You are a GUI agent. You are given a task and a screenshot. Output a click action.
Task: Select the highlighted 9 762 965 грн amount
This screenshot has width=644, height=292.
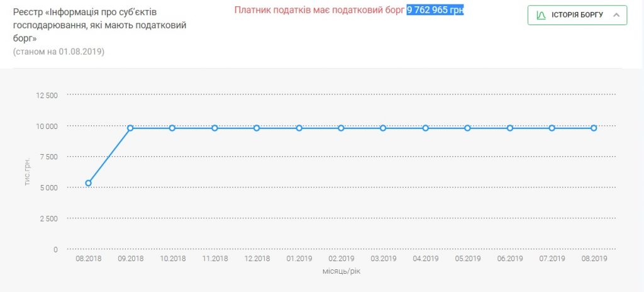[x=435, y=10]
